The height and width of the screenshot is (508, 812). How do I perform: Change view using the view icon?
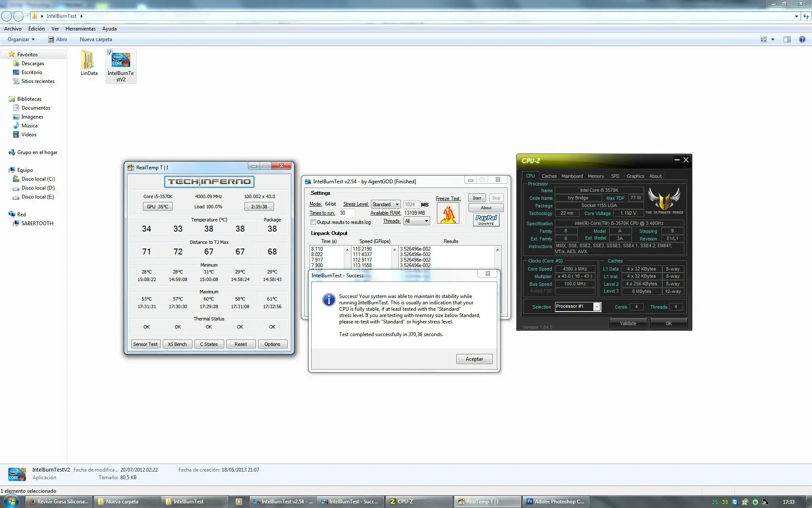[763, 39]
